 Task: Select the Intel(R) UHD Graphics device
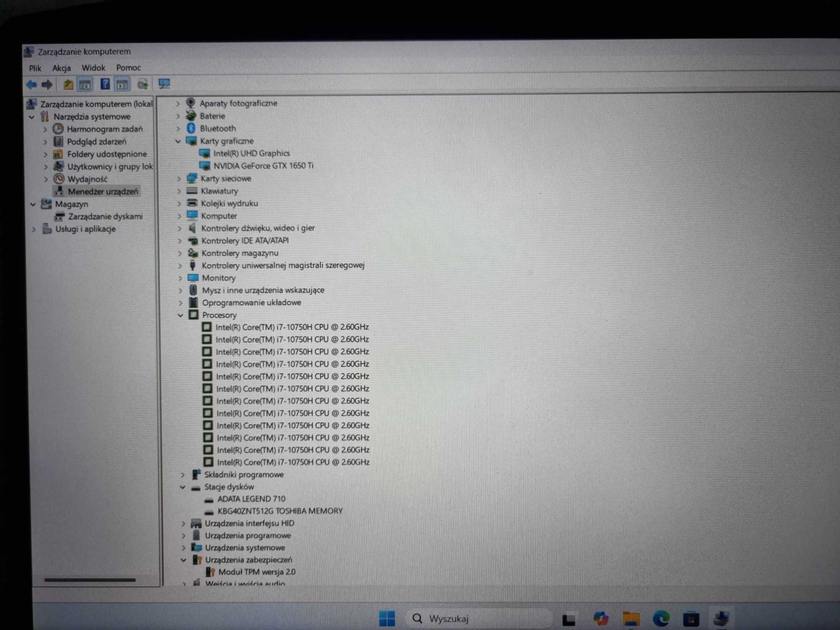(x=252, y=153)
